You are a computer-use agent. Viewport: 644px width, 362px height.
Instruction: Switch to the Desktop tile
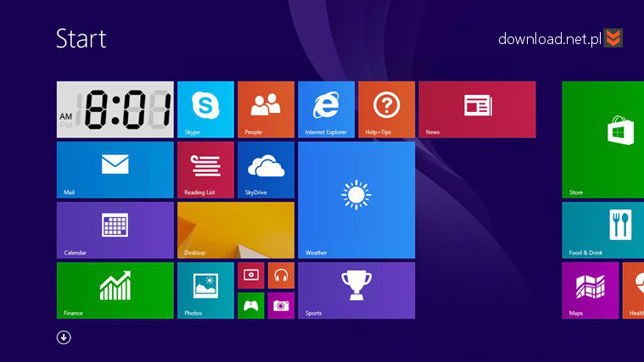click(x=236, y=231)
